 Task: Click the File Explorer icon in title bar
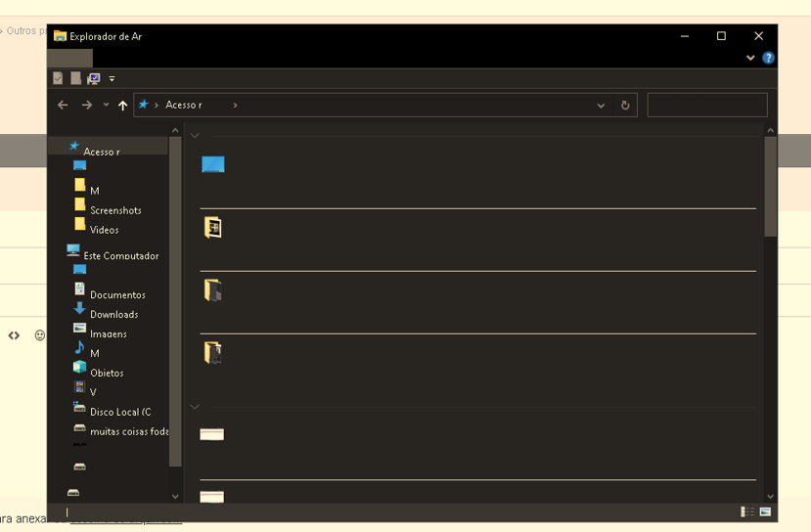(60, 36)
